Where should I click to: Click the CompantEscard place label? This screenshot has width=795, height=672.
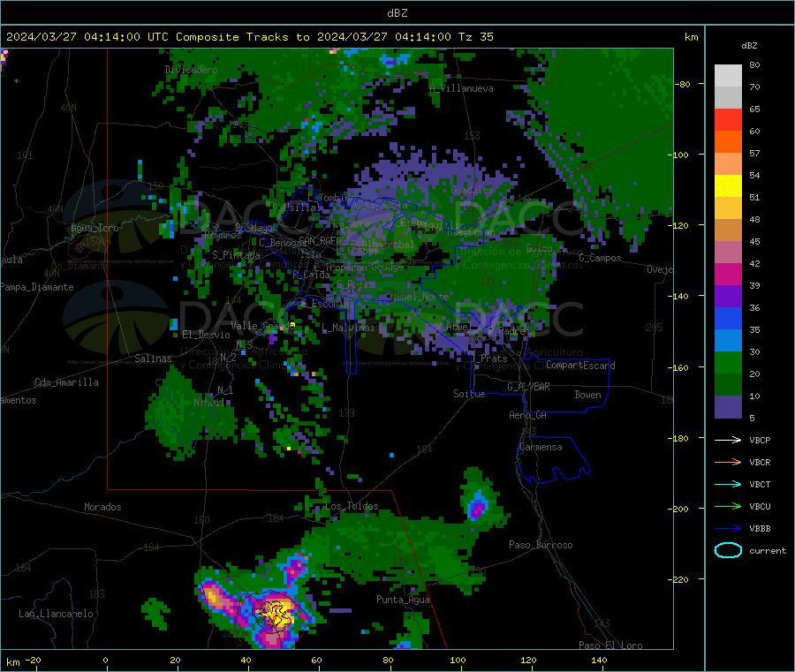coord(580,365)
